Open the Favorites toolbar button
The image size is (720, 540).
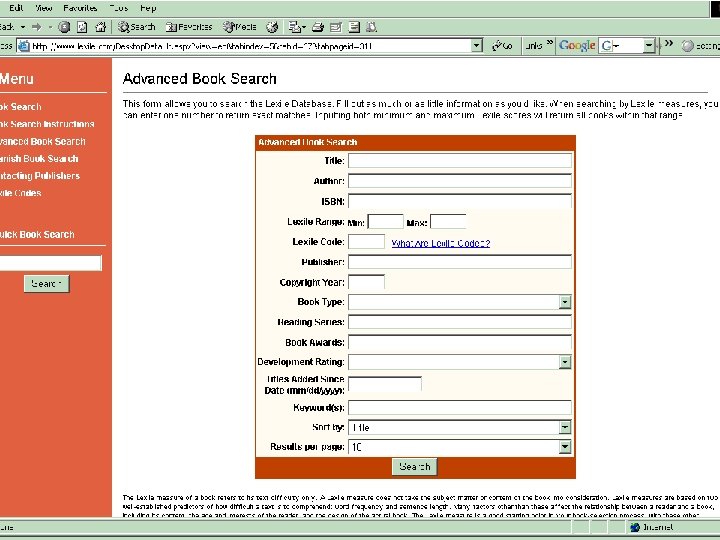click(x=189, y=27)
